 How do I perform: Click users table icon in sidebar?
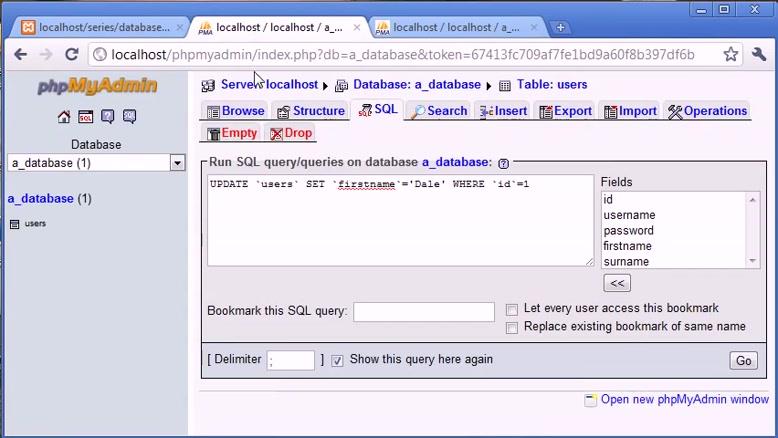click(x=14, y=224)
